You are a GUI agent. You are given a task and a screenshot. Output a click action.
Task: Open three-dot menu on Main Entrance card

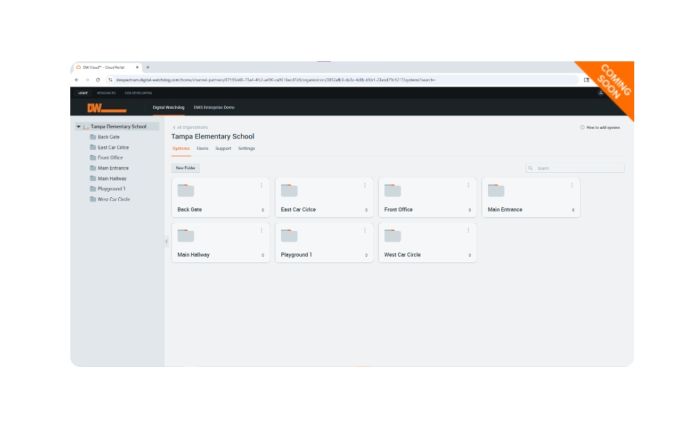573,185
